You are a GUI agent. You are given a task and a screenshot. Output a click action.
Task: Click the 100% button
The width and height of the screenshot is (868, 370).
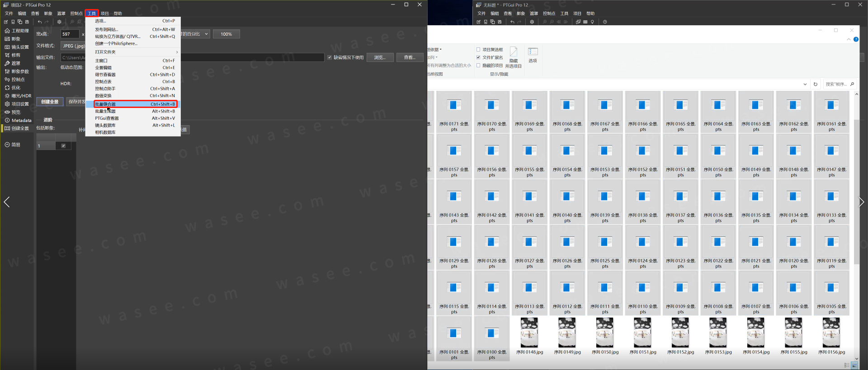pos(226,34)
